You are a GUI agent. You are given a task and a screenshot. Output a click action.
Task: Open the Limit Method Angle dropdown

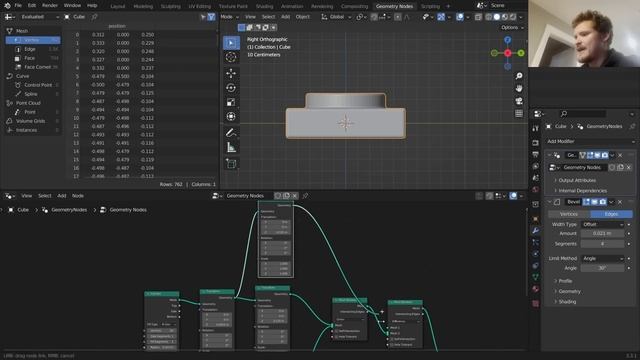(x=602, y=258)
